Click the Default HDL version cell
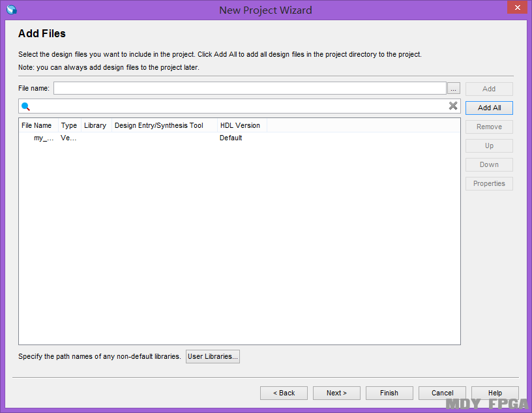Image resolution: width=532 pixels, height=413 pixels. (x=231, y=138)
